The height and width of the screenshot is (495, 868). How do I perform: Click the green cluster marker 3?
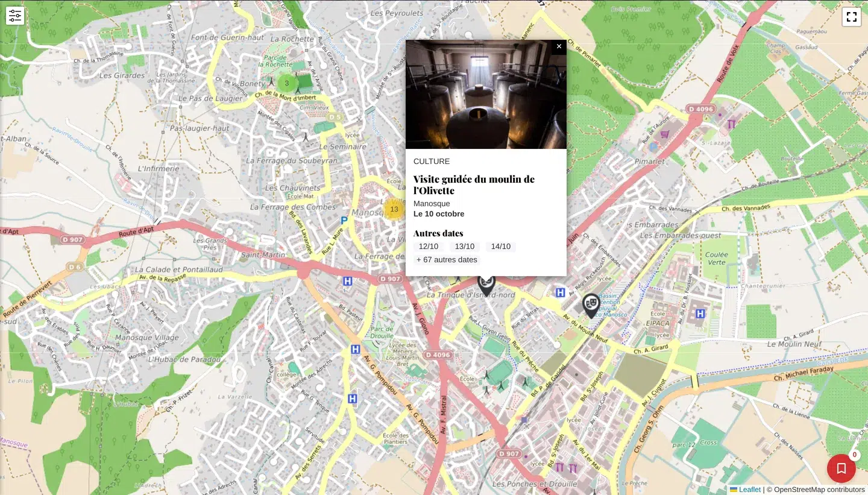(287, 83)
